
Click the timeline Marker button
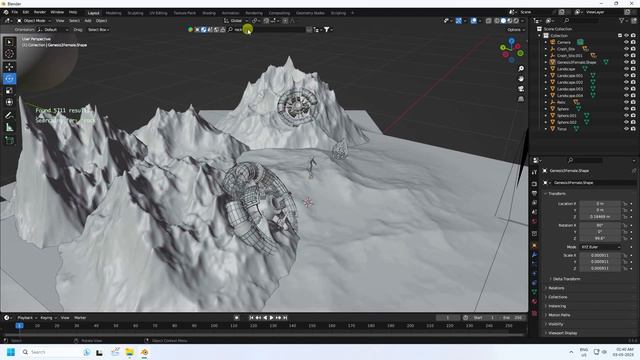80,318
